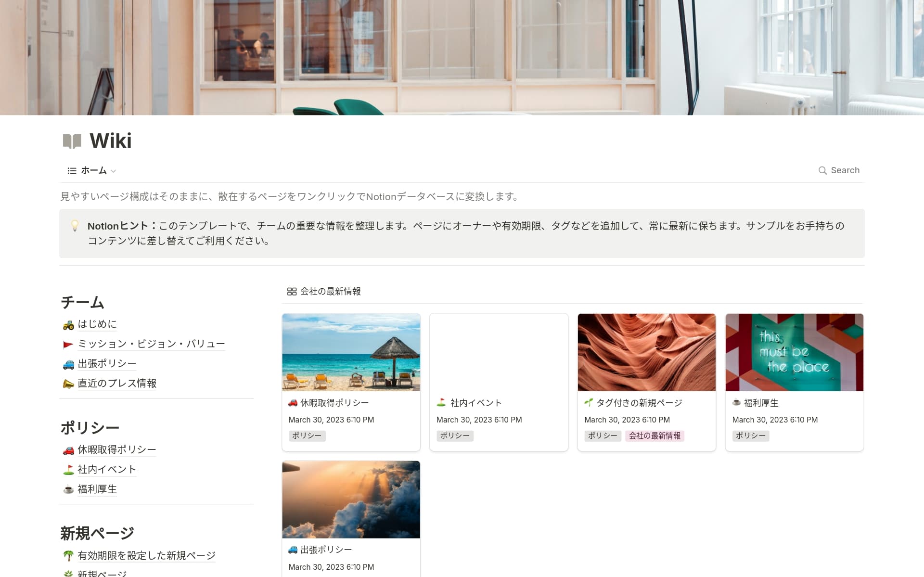Click the ポリシー tag on 休暇取得ポリシー card
Viewport: 924px width, 577px height.
[x=307, y=436]
